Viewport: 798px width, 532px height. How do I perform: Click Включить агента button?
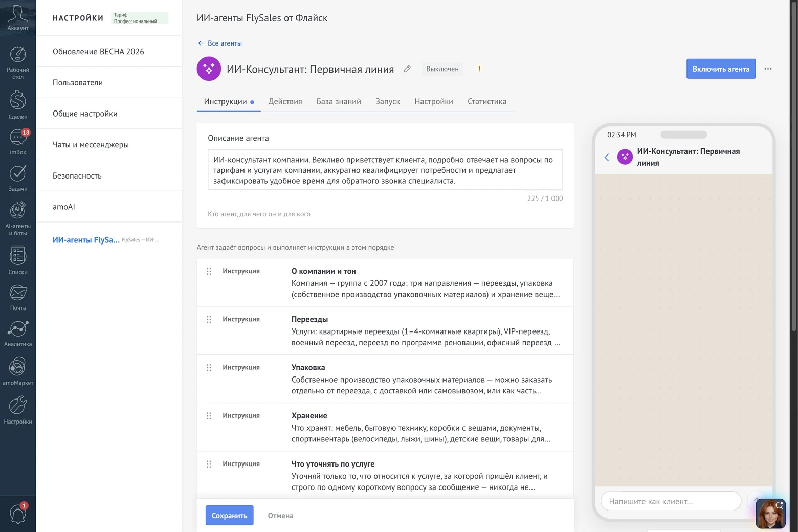point(721,69)
